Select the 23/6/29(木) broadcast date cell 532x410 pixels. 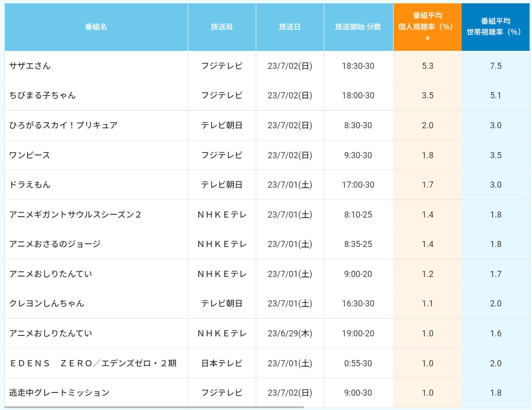290,334
